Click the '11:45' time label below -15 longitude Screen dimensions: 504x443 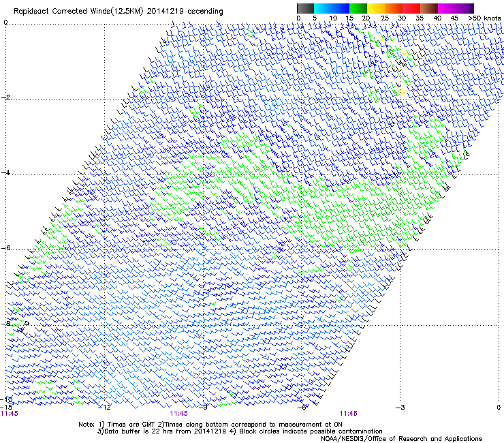tap(10, 414)
